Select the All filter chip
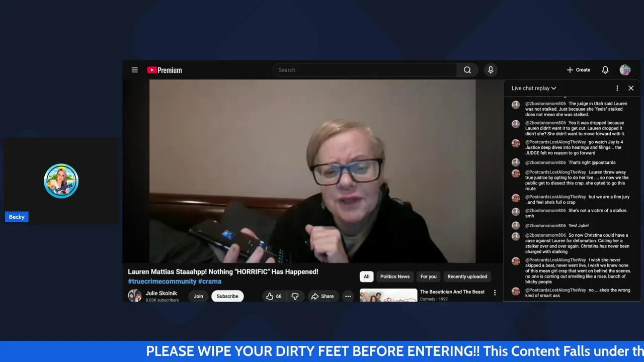 coord(366,277)
